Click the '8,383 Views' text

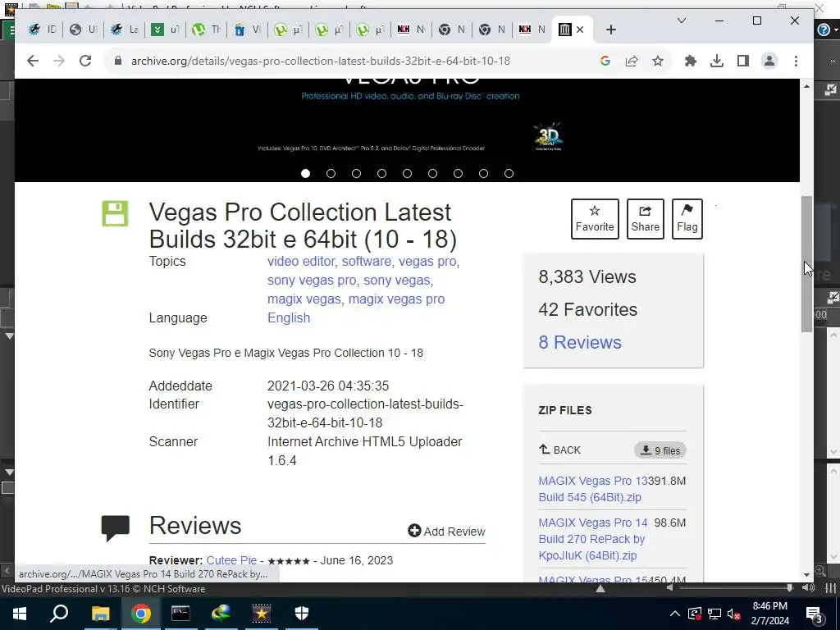[x=587, y=277]
